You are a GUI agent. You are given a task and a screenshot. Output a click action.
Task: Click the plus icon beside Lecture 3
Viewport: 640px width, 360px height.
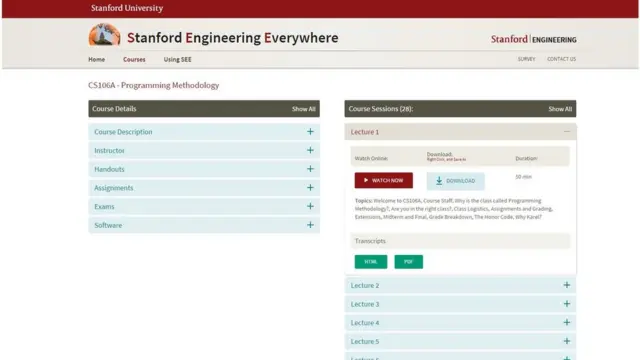coord(567,304)
